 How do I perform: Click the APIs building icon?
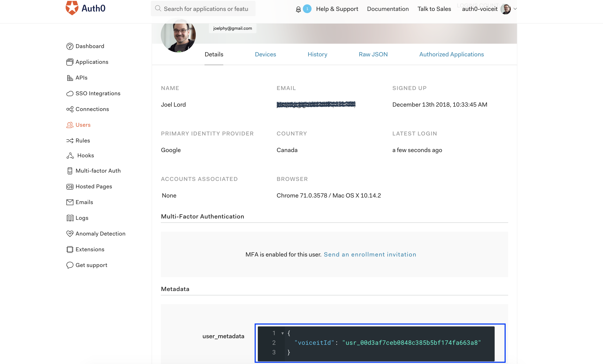click(x=70, y=78)
